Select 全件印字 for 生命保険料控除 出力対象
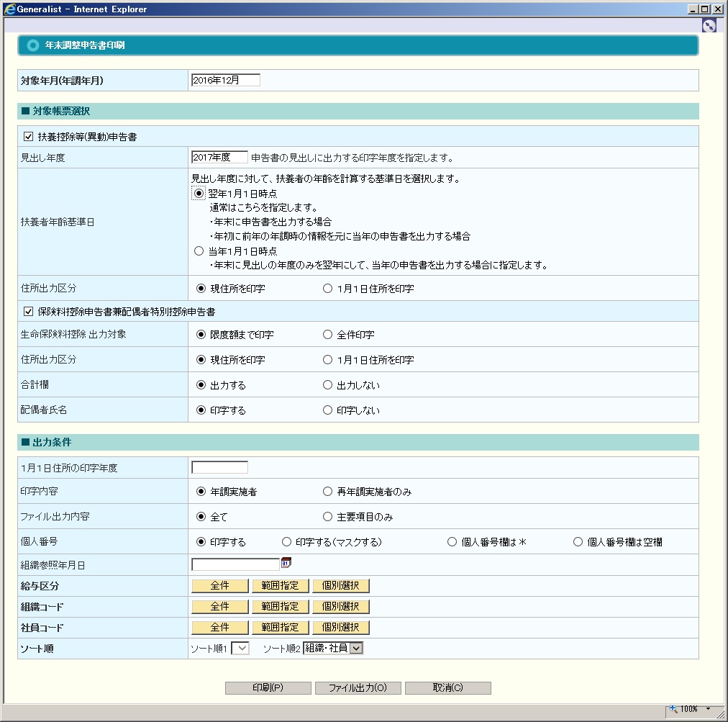The width and height of the screenshot is (728, 722). pos(328,335)
